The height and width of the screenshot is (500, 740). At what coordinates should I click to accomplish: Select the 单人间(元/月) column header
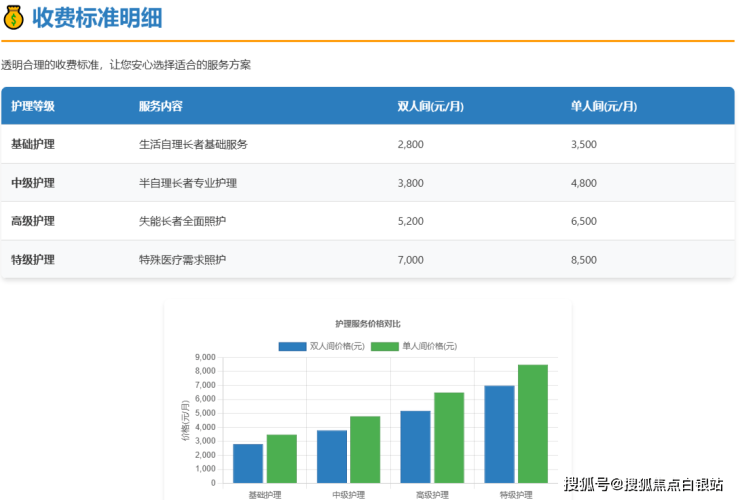point(603,106)
